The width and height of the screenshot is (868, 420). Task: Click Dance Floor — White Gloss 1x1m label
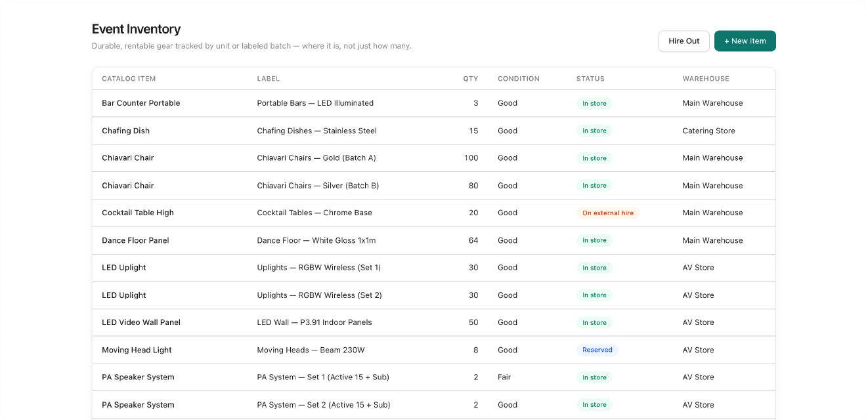click(x=316, y=240)
